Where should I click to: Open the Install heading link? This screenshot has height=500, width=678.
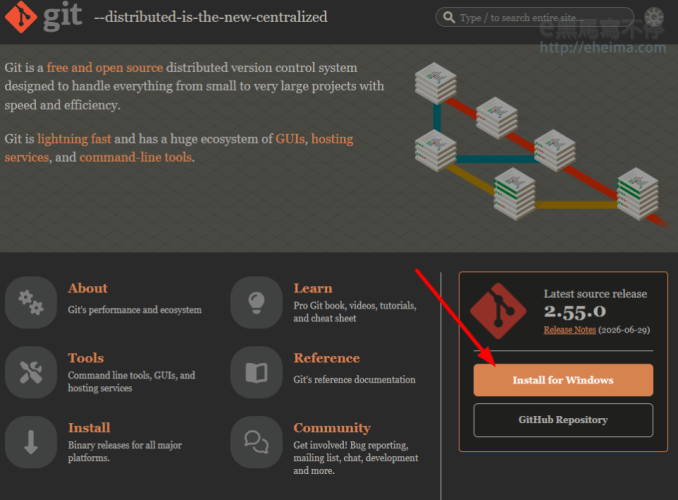(89, 427)
